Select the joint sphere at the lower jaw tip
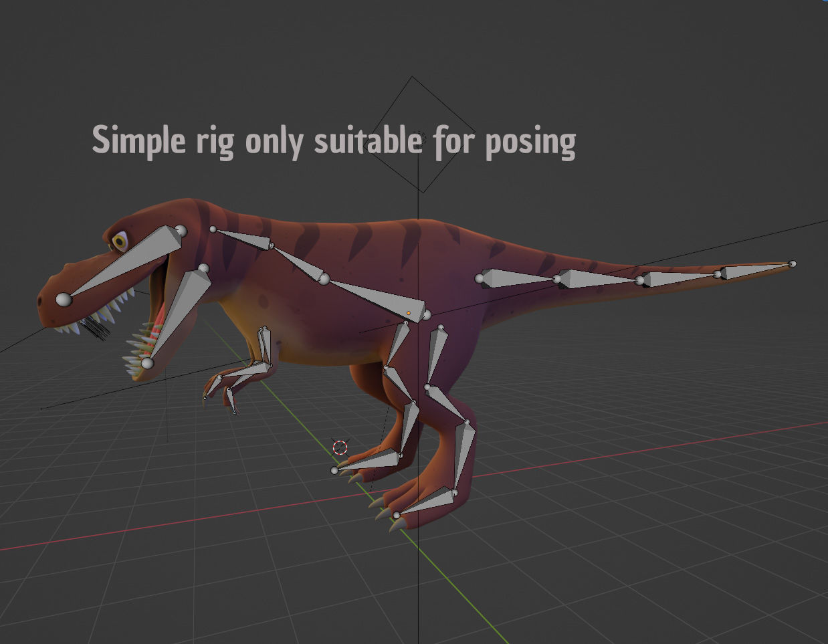Screen dimensions: 828x644 coord(147,364)
